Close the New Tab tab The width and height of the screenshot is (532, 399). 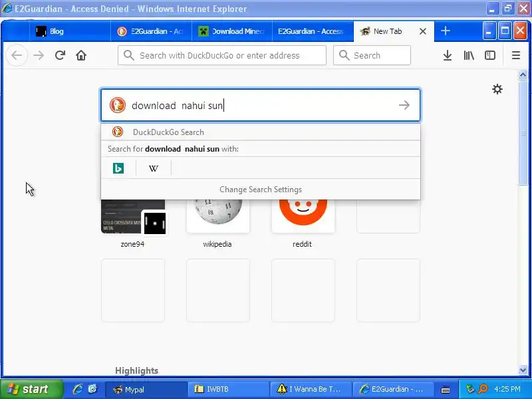click(423, 31)
